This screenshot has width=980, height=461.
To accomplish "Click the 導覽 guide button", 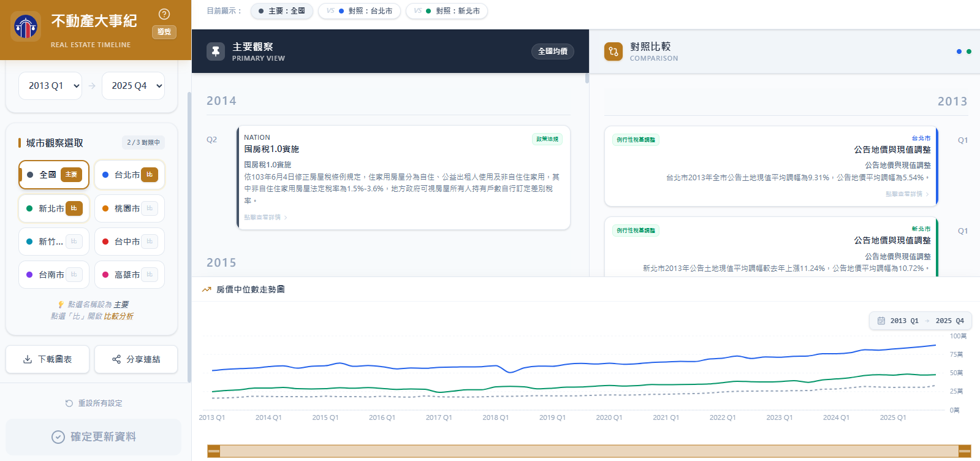I will pos(164,32).
